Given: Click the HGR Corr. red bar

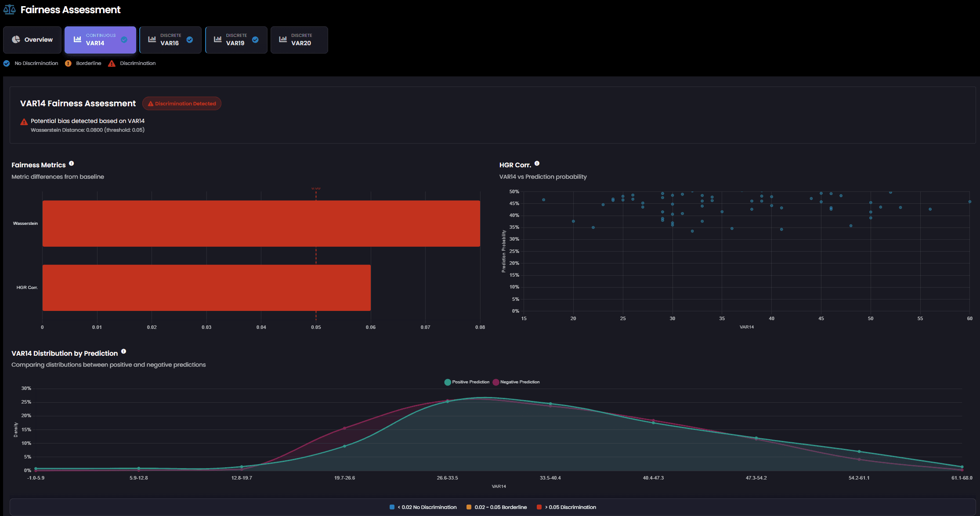Looking at the screenshot, I should [206, 288].
